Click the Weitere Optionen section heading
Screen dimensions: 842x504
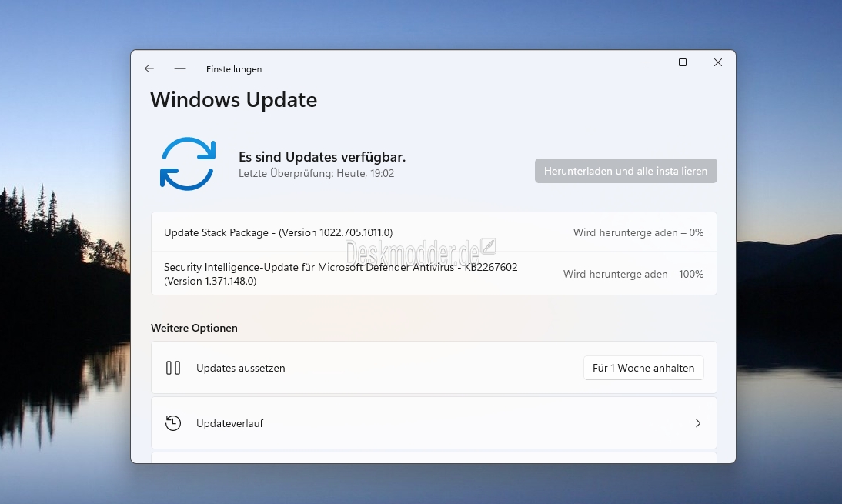pos(195,328)
